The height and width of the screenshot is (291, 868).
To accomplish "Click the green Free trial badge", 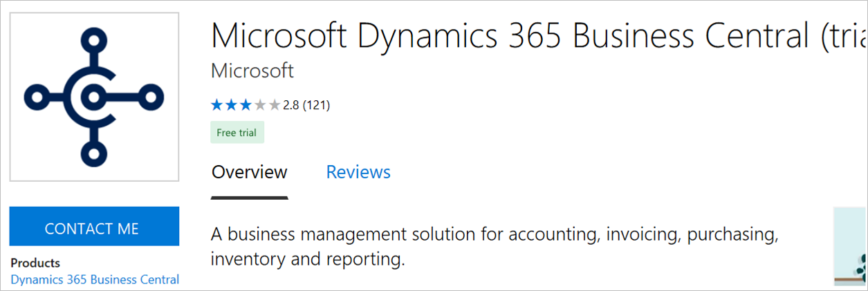I will [x=237, y=133].
